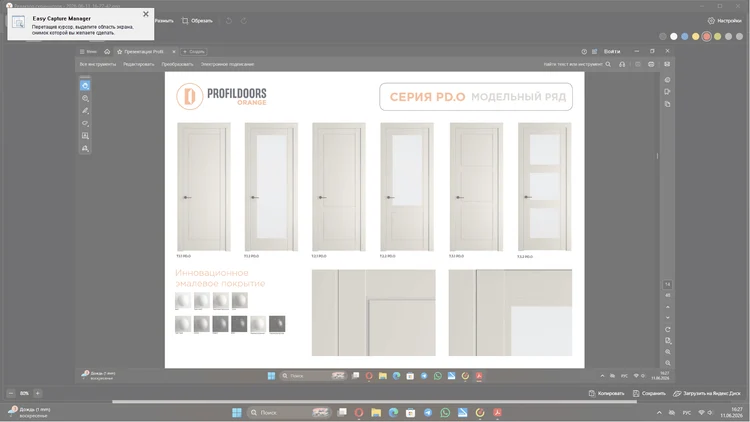Click the first door thumbnail in the PDF page
The height and width of the screenshot is (422, 750).
204,187
